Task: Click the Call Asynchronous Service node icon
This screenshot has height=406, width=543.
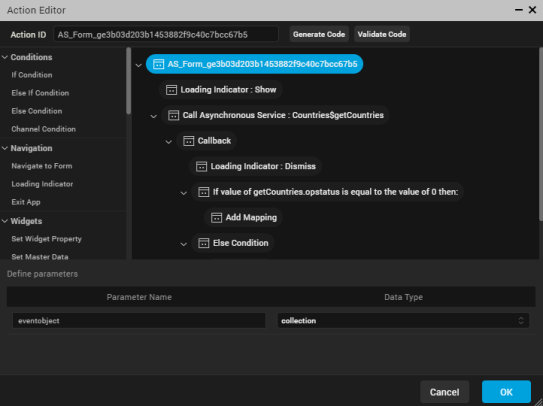Action: coord(173,115)
